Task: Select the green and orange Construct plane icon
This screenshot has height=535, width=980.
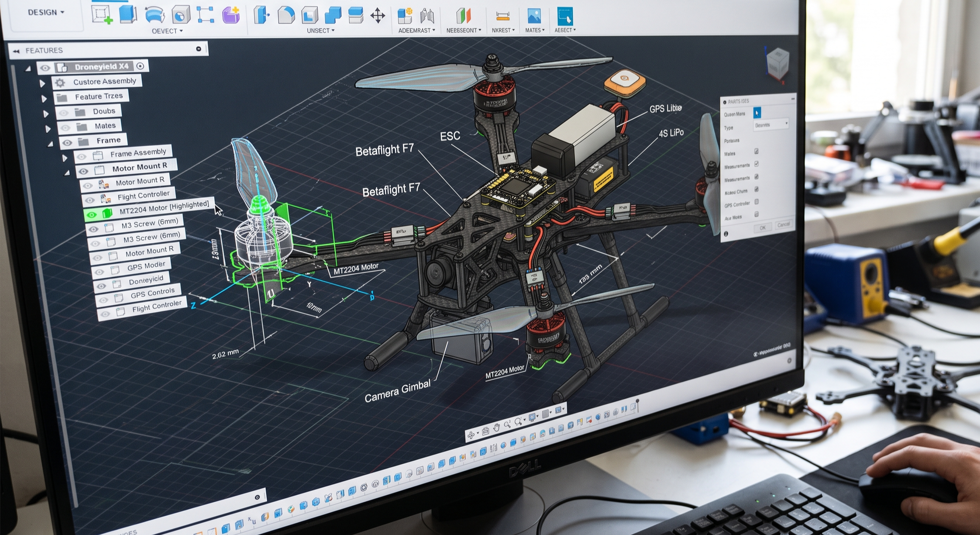Action: pyautogui.click(x=464, y=16)
